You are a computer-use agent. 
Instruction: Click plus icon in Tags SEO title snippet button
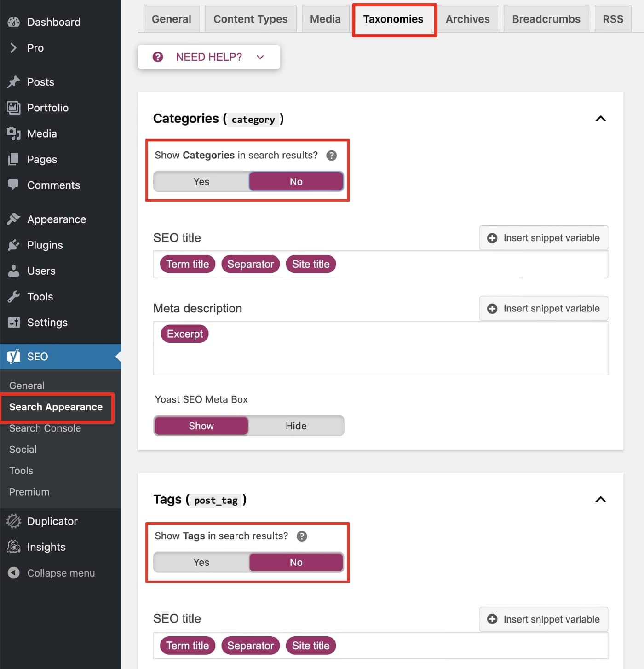492,619
